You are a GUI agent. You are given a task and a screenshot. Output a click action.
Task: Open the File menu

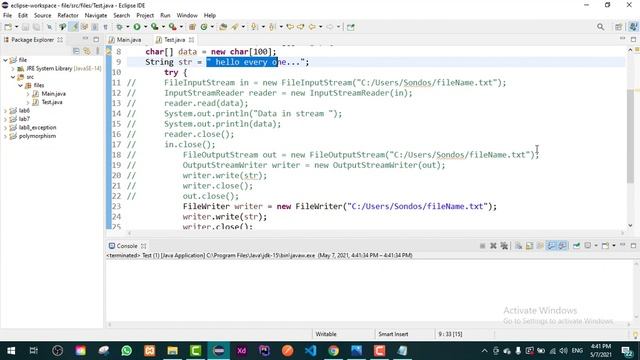click(x=7, y=15)
